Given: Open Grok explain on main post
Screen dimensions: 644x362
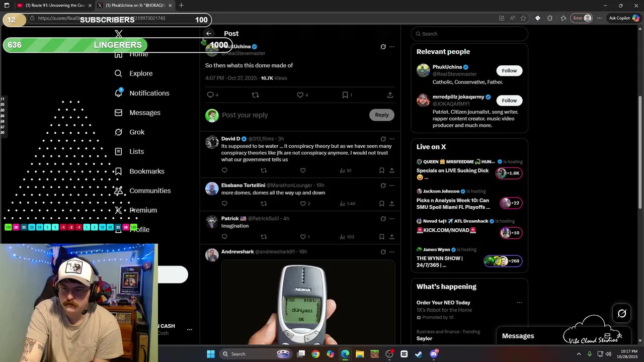Looking at the screenshot, I should [x=383, y=47].
